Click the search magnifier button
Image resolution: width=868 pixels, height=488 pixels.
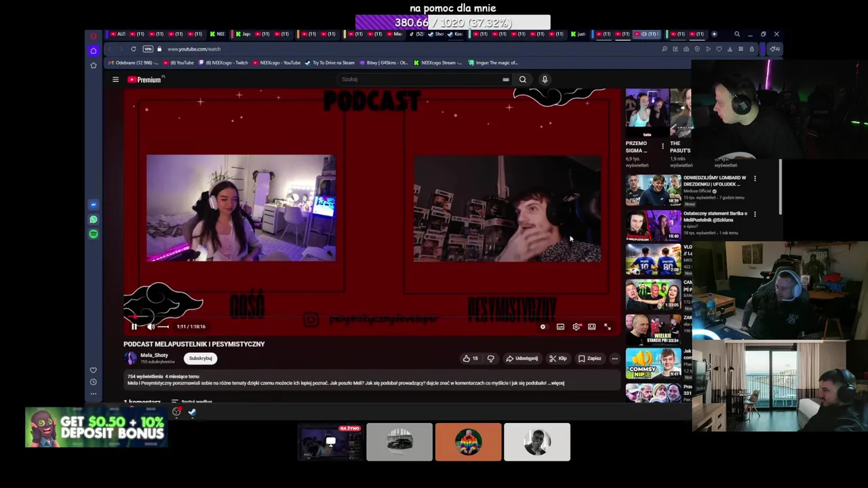[523, 79]
